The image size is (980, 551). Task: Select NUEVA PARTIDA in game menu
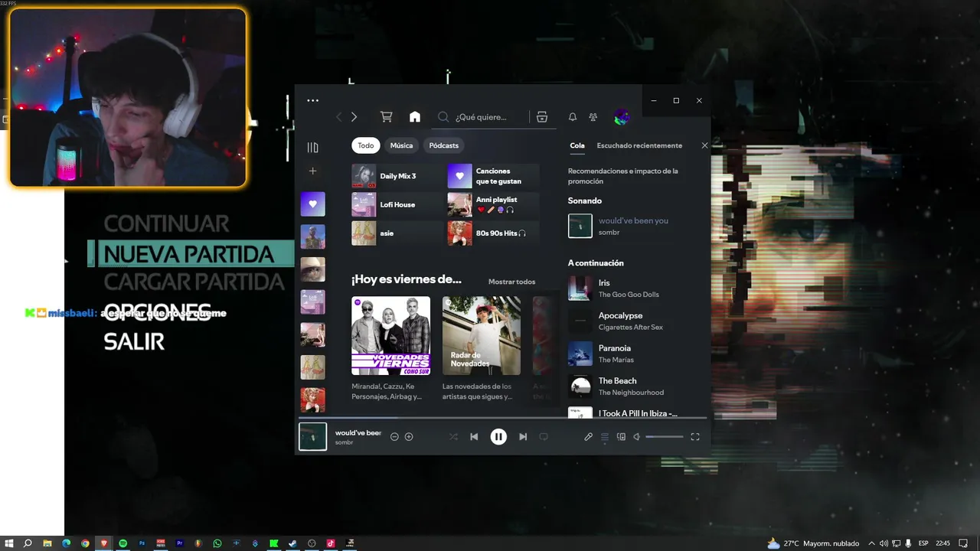click(x=188, y=254)
